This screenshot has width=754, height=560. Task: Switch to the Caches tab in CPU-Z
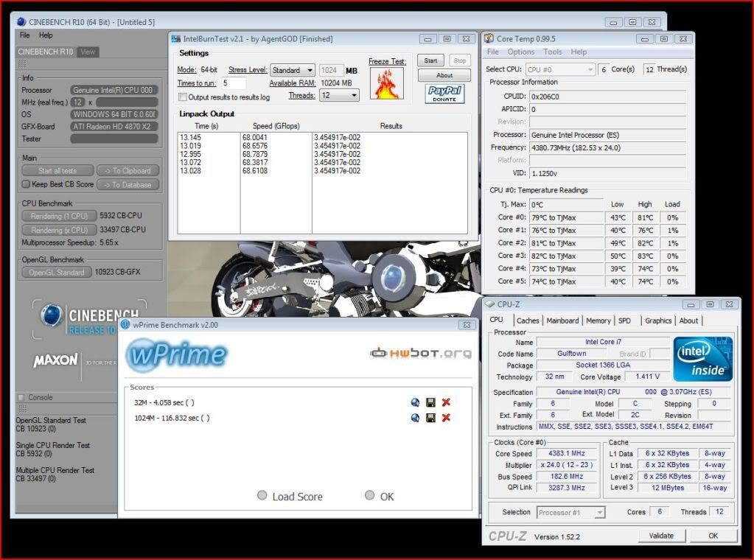528,321
